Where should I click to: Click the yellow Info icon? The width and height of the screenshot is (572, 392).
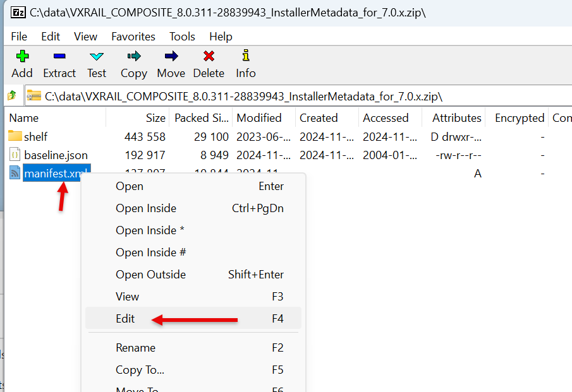point(246,56)
